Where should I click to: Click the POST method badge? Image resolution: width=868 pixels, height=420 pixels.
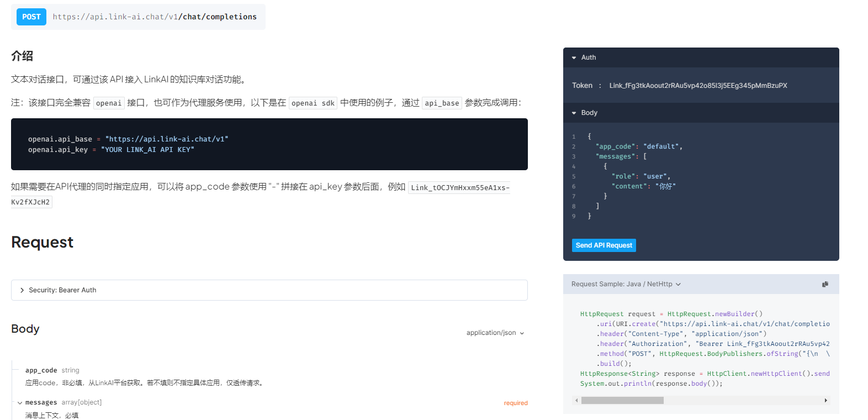pyautogui.click(x=31, y=17)
